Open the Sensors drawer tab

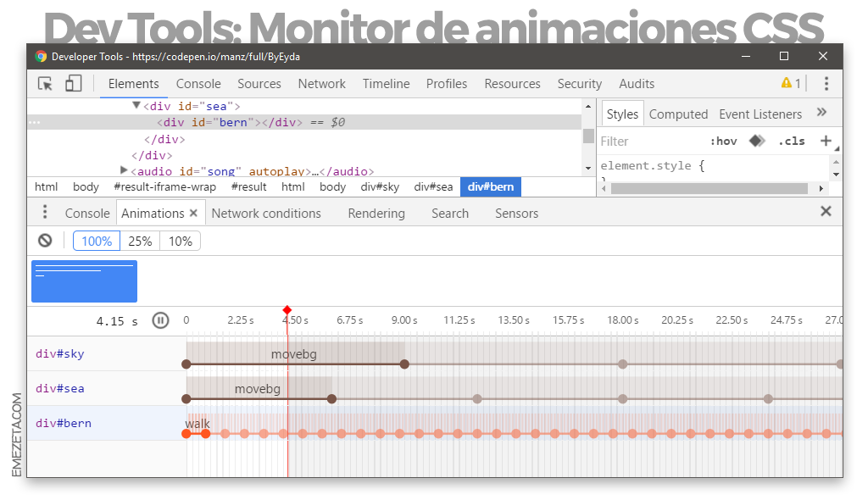click(516, 214)
